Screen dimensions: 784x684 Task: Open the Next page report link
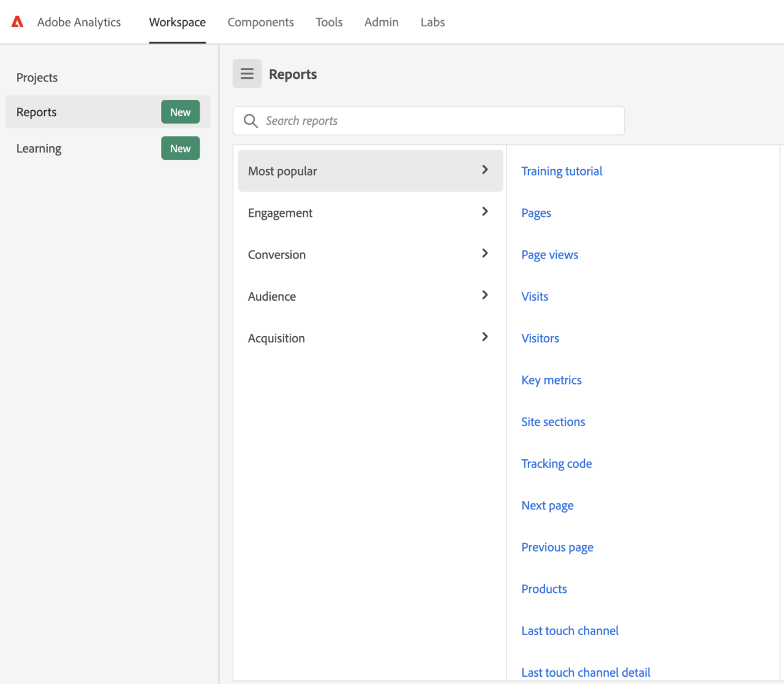tap(547, 506)
